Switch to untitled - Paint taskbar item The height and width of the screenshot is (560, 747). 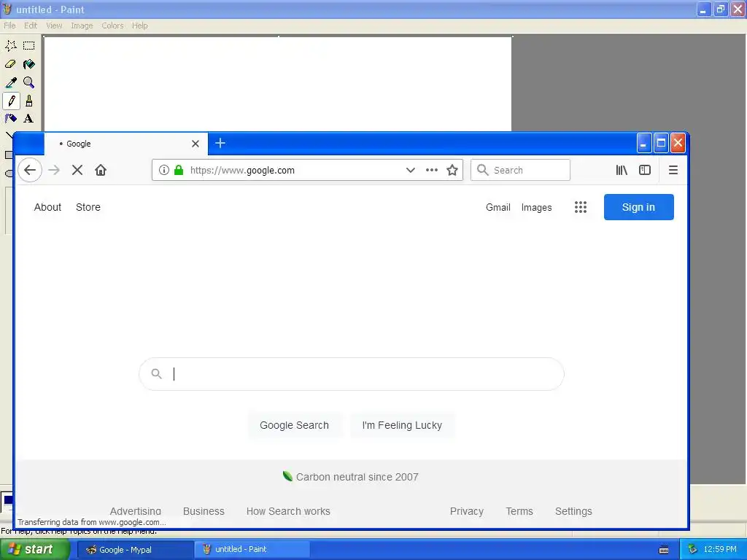click(x=252, y=550)
